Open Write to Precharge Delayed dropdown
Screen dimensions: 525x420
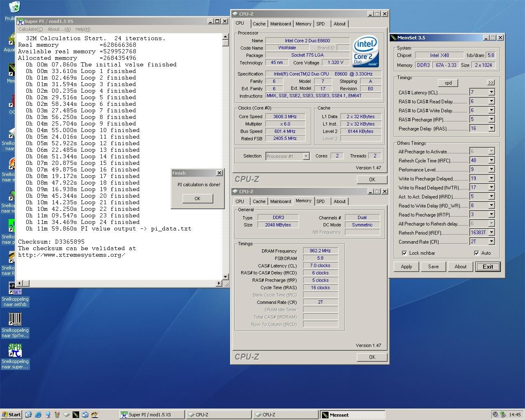click(x=491, y=178)
